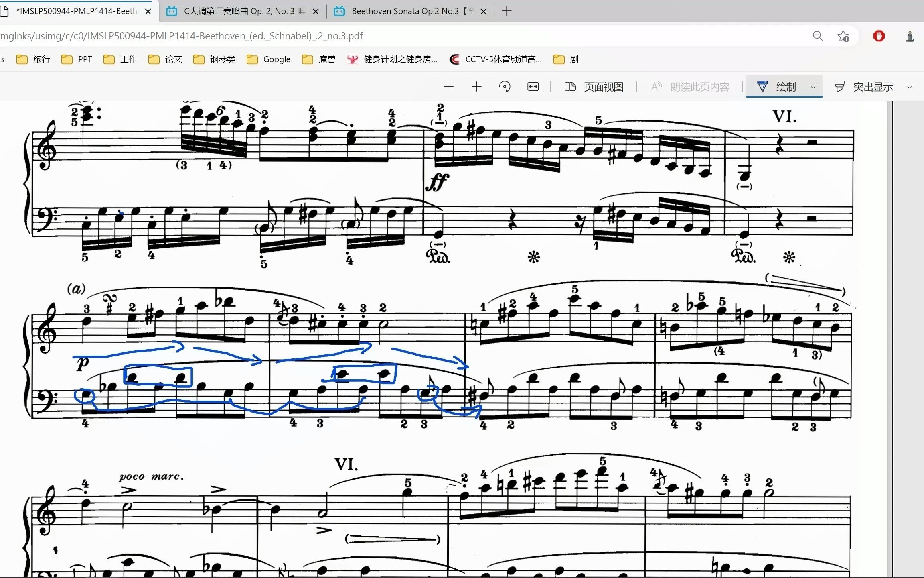Click the 'poco marc.' marking in the score
This screenshot has width=924, height=578.
[151, 477]
